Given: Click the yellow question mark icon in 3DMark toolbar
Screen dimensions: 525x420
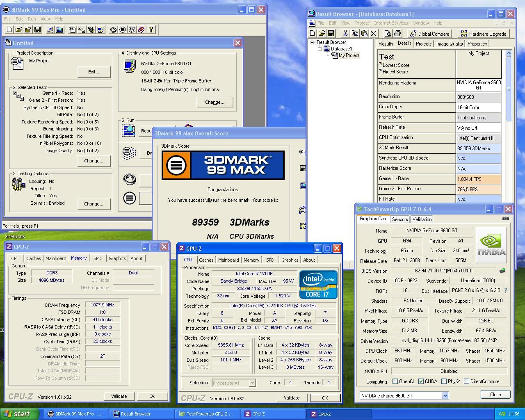Looking at the screenshot, I should [x=151, y=30].
